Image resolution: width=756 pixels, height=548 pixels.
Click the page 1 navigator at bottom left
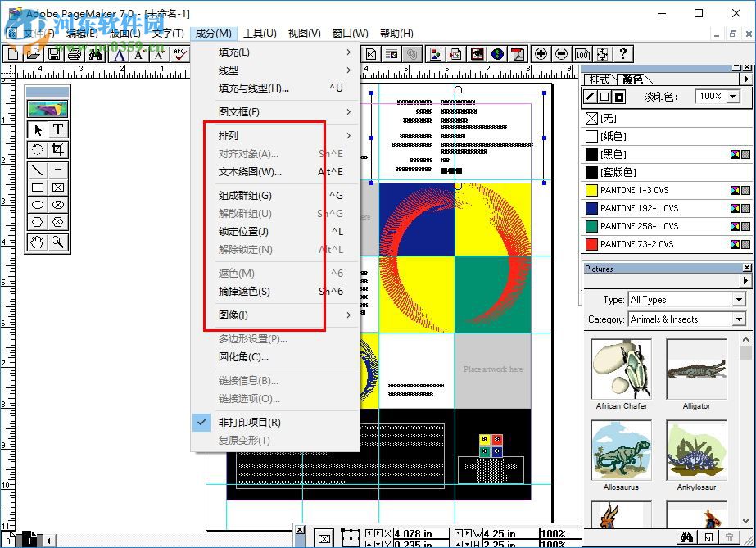[30, 540]
